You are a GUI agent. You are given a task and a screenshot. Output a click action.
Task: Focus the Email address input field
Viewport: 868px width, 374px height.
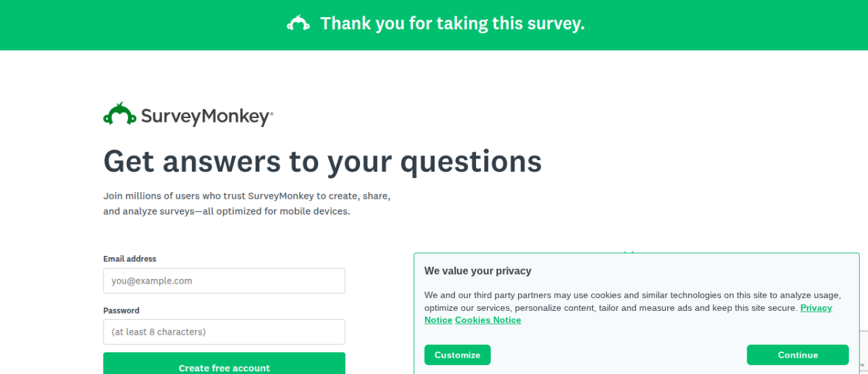click(x=224, y=281)
